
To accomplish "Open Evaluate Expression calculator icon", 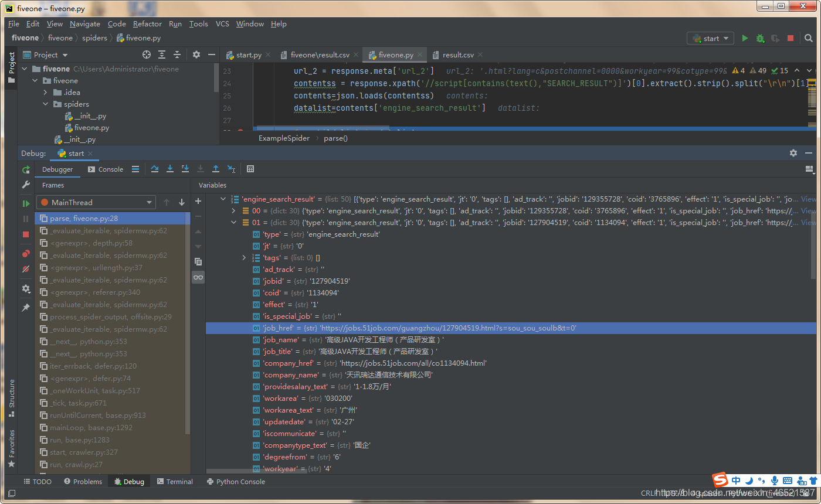I will click(250, 169).
